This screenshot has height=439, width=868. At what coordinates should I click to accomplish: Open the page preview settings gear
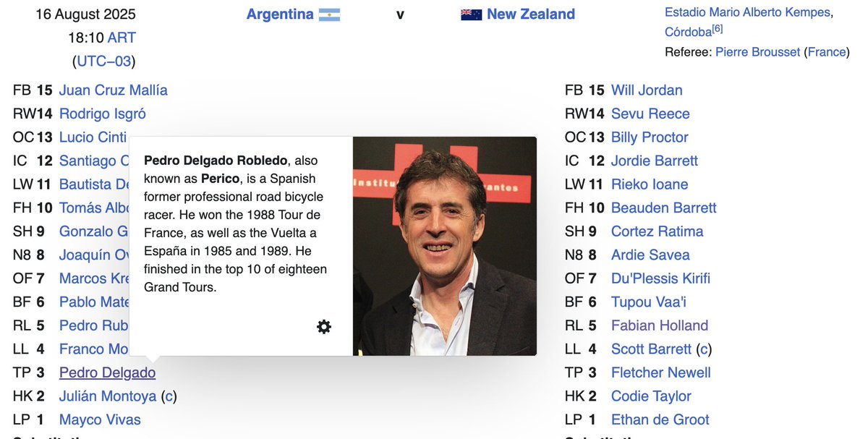tap(324, 327)
